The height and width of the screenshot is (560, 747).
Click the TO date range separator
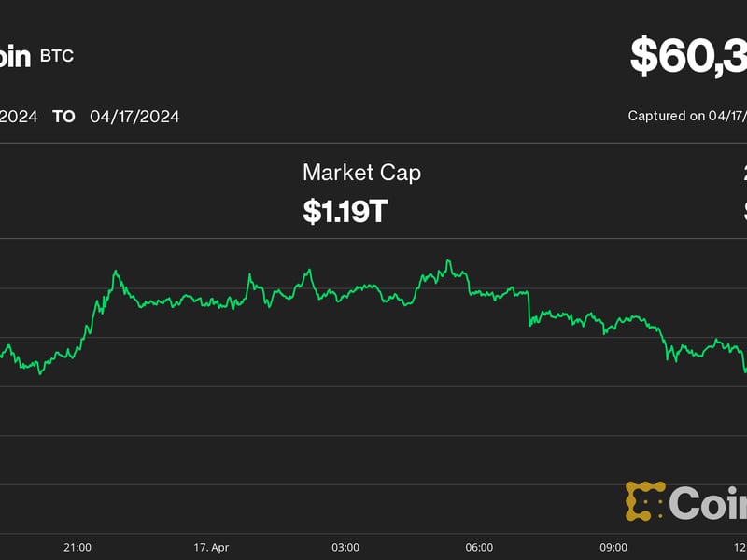point(63,117)
